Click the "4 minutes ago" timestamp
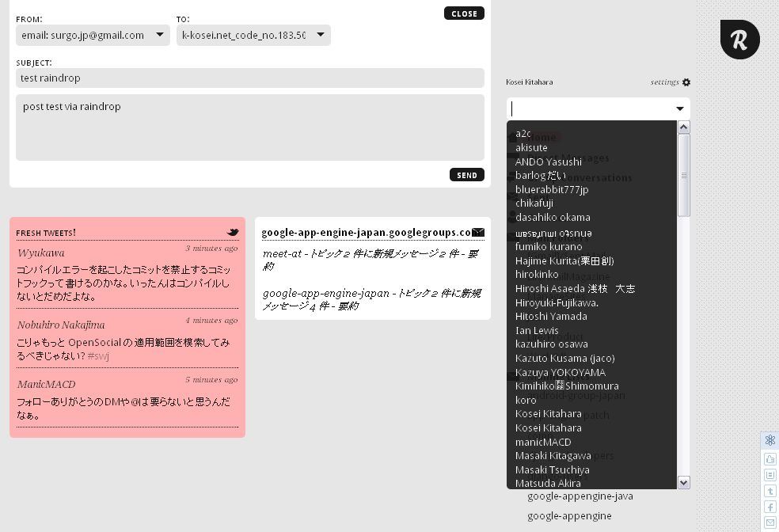Image resolution: width=779 pixels, height=532 pixels. click(x=211, y=321)
